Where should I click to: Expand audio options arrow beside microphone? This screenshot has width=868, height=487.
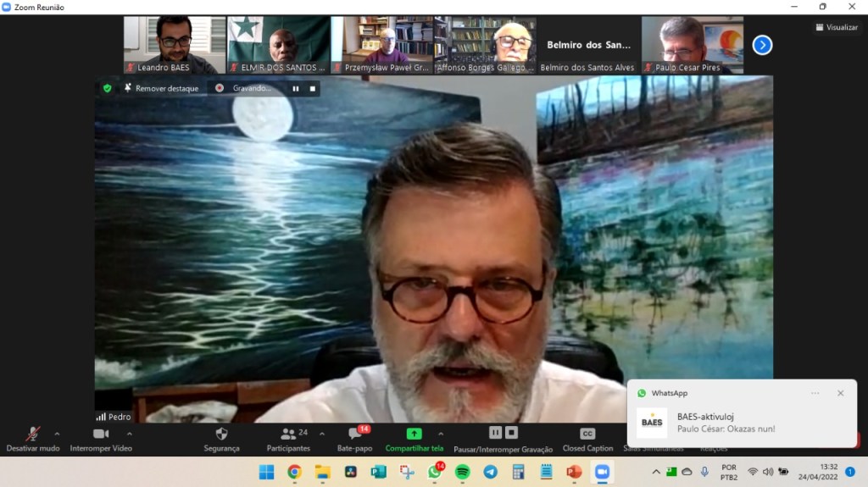pyautogui.click(x=57, y=434)
